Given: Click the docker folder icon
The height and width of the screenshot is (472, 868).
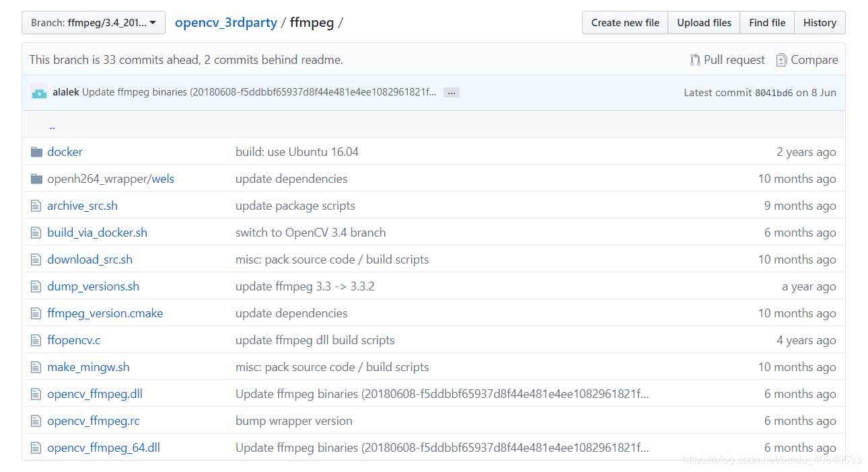Looking at the screenshot, I should click(36, 152).
